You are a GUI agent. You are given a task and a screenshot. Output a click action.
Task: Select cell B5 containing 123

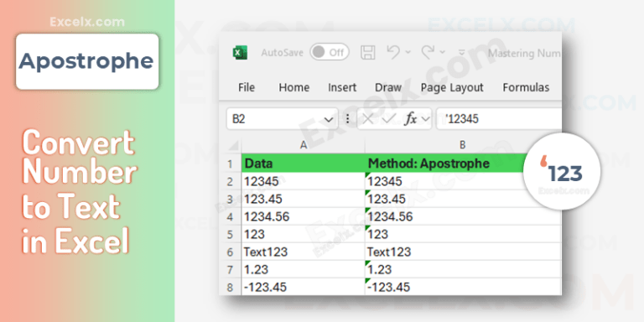[x=463, y=234]
